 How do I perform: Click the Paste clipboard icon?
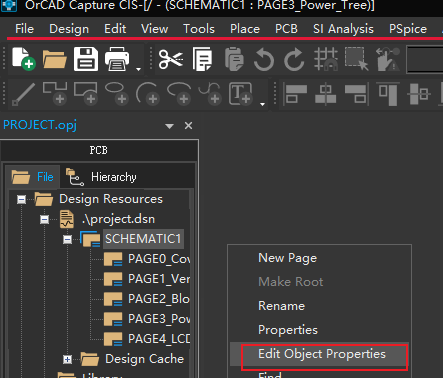(x=234, y=59)
